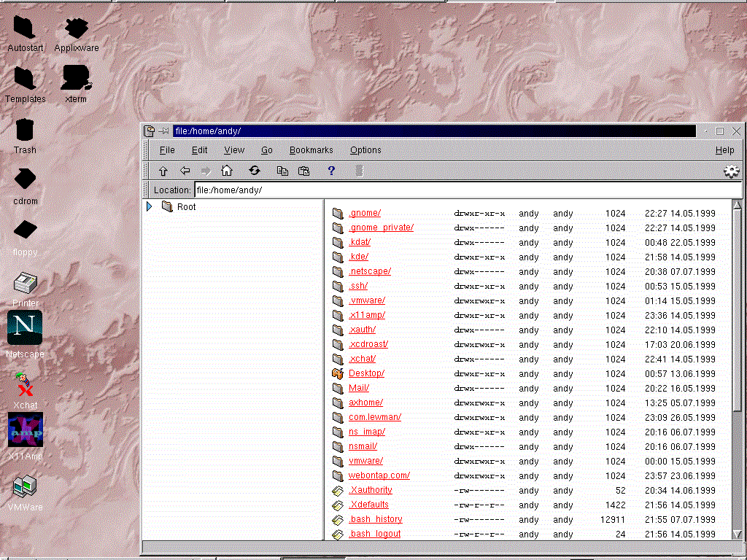Click the Location address input field
The height and width of the screenshot is (560, 747).
[x=467, y=190]
